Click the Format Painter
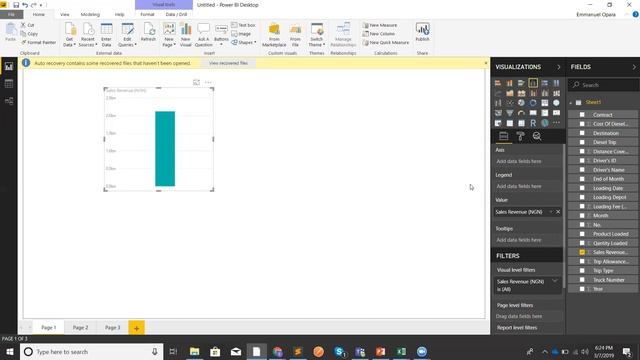640x360 pixels. [x=38, y=42]
